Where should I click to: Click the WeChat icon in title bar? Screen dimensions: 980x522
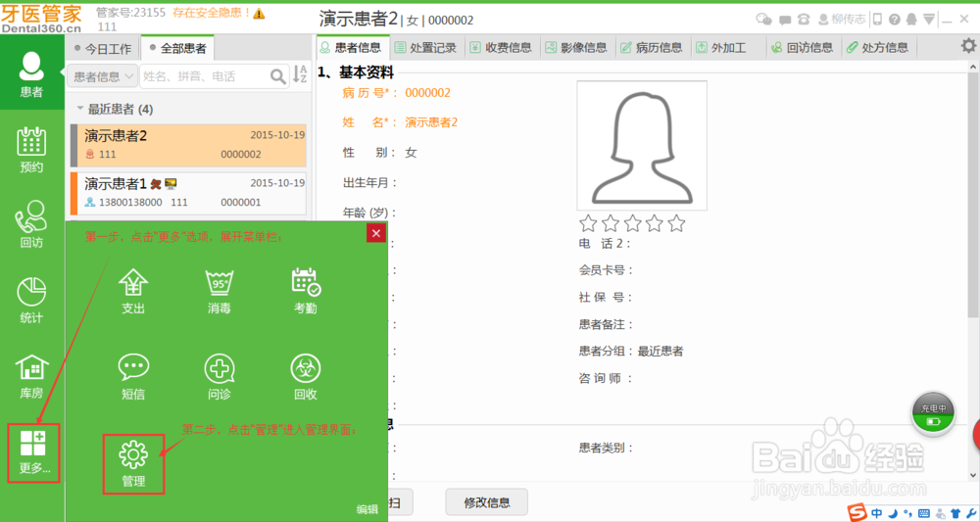click(763, 20)
